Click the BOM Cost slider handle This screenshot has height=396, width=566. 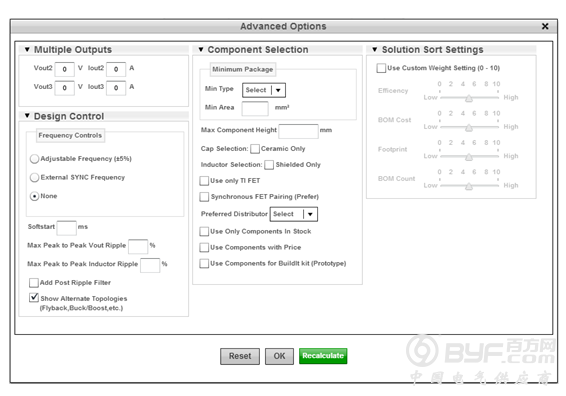pos(469,127)
